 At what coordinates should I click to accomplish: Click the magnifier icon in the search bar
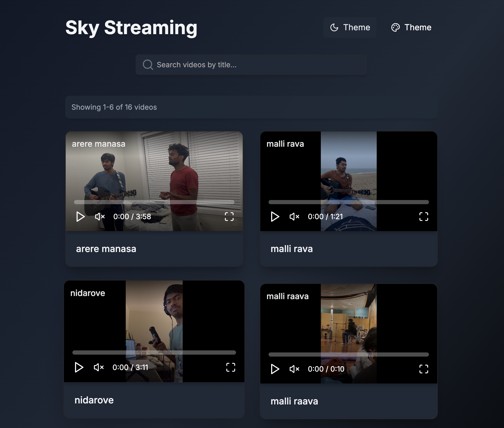[148, 65]
